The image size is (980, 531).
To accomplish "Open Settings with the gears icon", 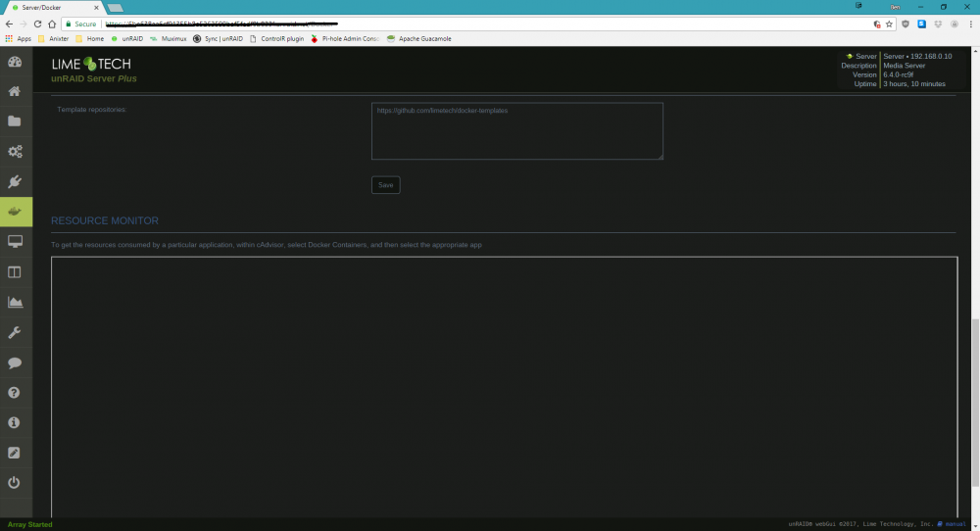I will coord(15,151).
